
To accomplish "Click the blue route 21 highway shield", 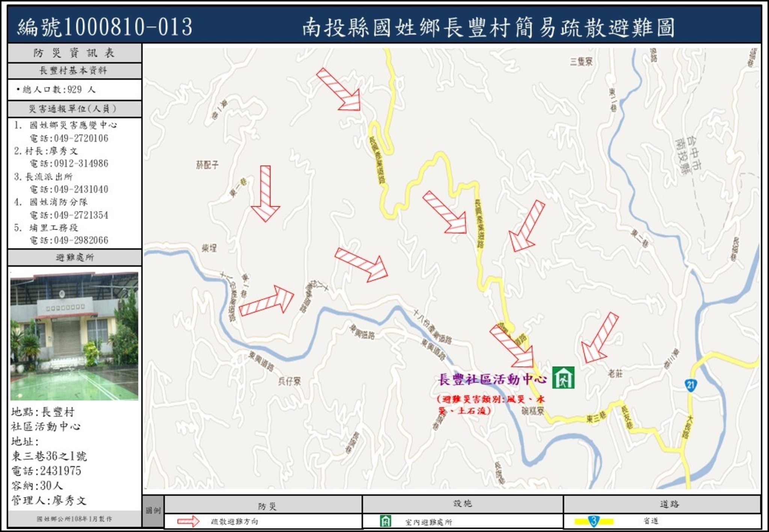I will [690, 385].
